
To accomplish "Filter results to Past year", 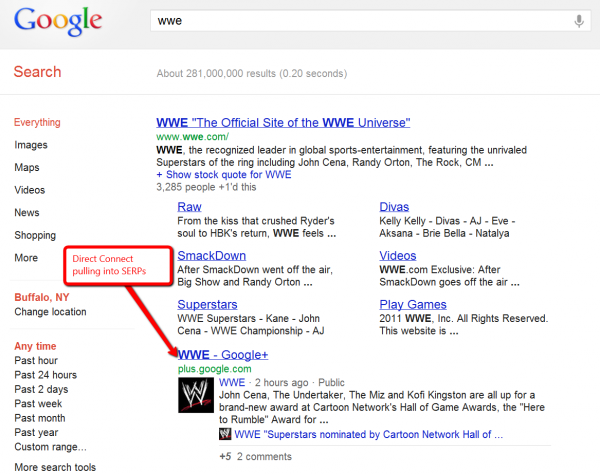I will (x=36, y=433).
